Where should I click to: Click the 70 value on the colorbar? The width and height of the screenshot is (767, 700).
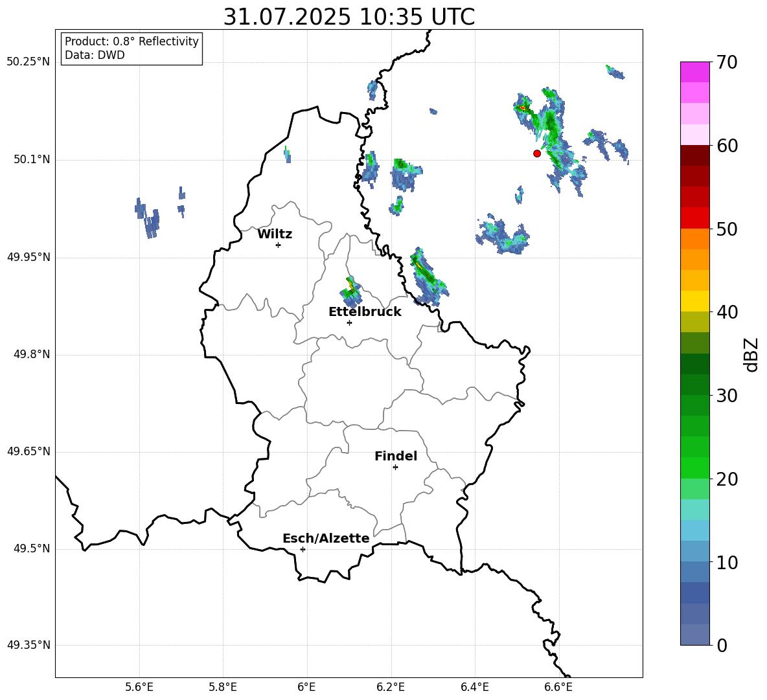point(727,63)
